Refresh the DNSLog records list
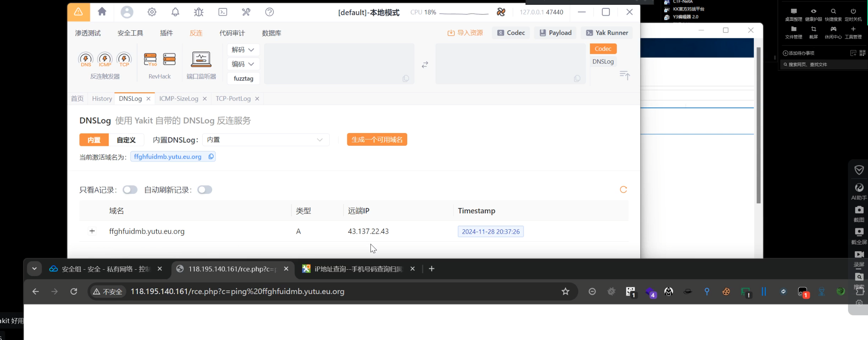868x340 pixels. point(623,189)
